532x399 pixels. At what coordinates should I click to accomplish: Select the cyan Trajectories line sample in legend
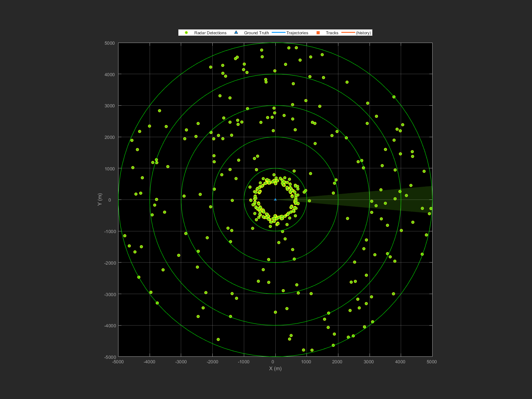click(x=279, y=33)
